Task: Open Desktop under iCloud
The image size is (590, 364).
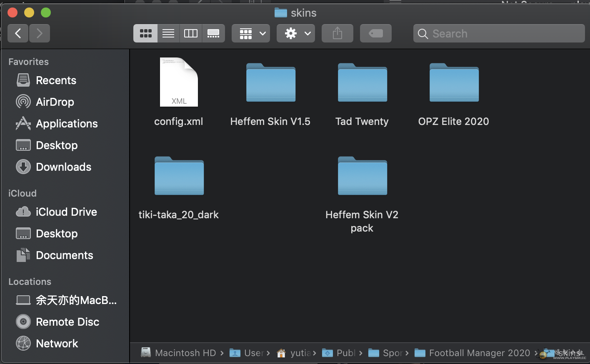Action: (65, 234)
